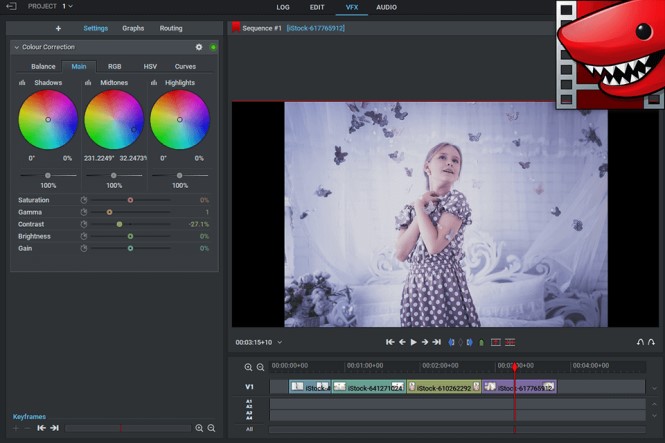665x443 pixels.
Task: Click the Keyframes label
Action: coord(29,417)
